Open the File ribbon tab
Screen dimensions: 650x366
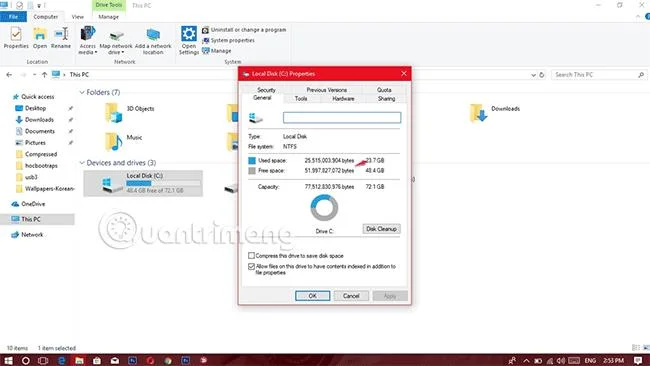(x=13, y=17)
